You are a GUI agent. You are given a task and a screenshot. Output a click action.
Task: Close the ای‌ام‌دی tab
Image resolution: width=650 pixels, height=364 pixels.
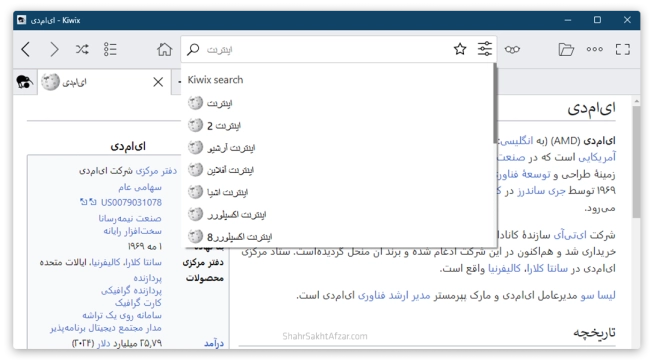click(158, 82)
